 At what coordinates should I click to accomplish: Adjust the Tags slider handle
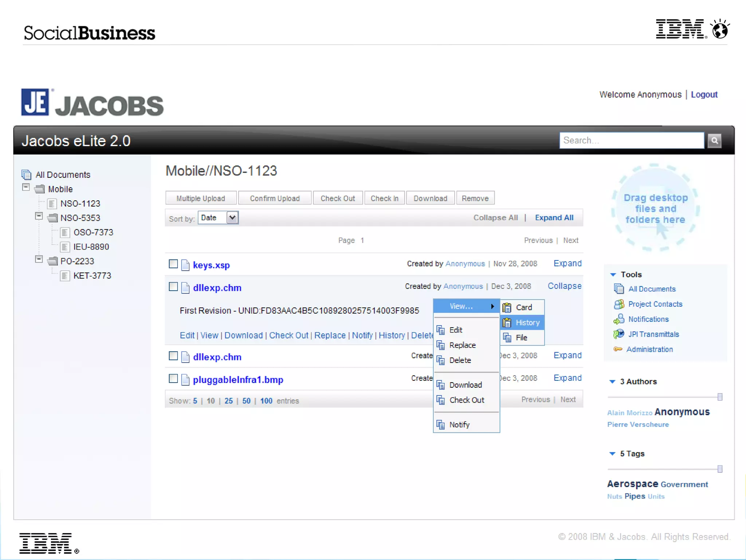tap(720, 469)
